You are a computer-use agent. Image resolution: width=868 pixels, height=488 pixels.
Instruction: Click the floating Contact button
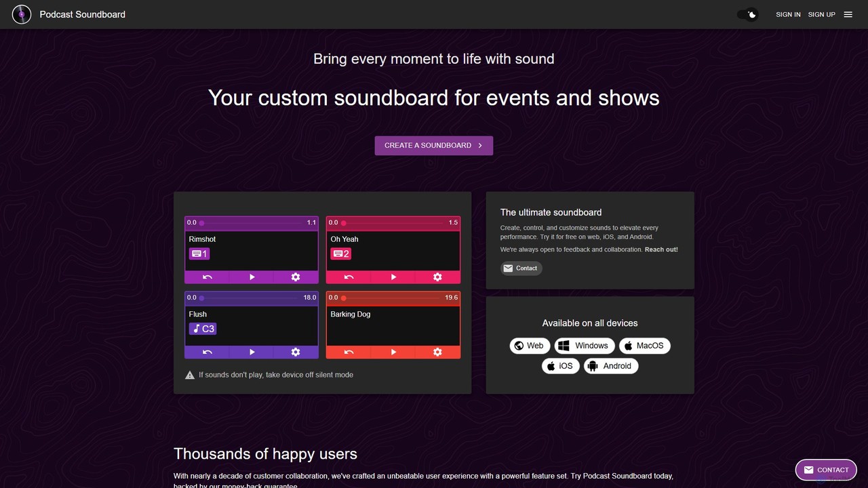826,470
